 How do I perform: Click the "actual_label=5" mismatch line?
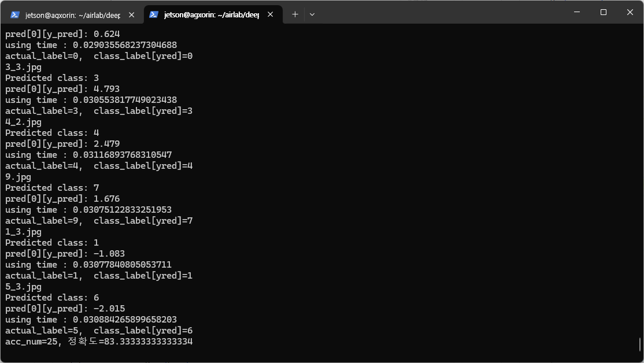click(x=99, y=331)
